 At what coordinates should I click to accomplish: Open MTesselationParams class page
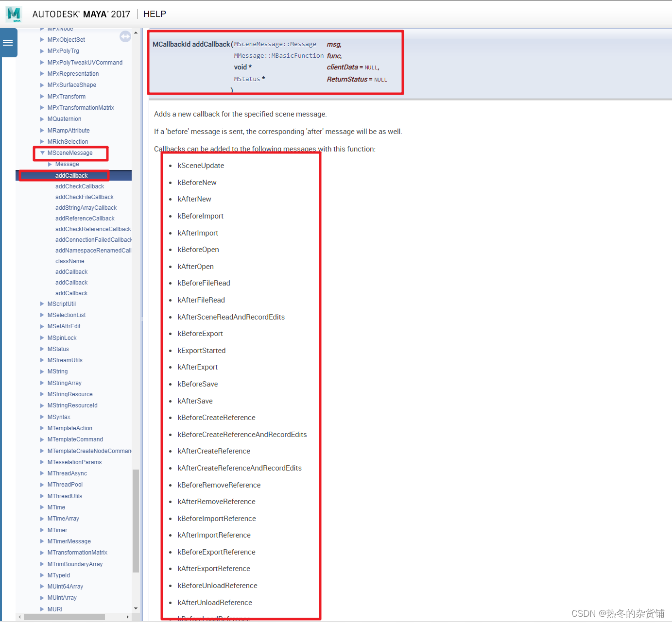tap(75, 462)
